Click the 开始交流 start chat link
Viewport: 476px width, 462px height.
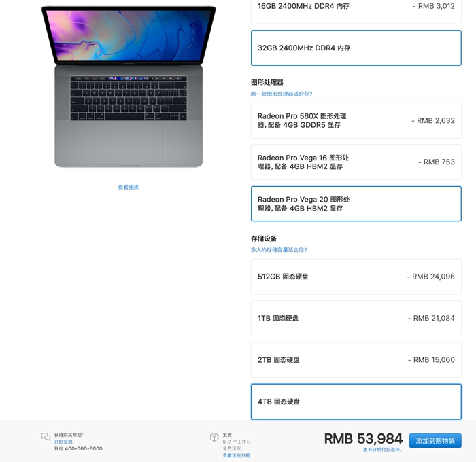(63, 442)
